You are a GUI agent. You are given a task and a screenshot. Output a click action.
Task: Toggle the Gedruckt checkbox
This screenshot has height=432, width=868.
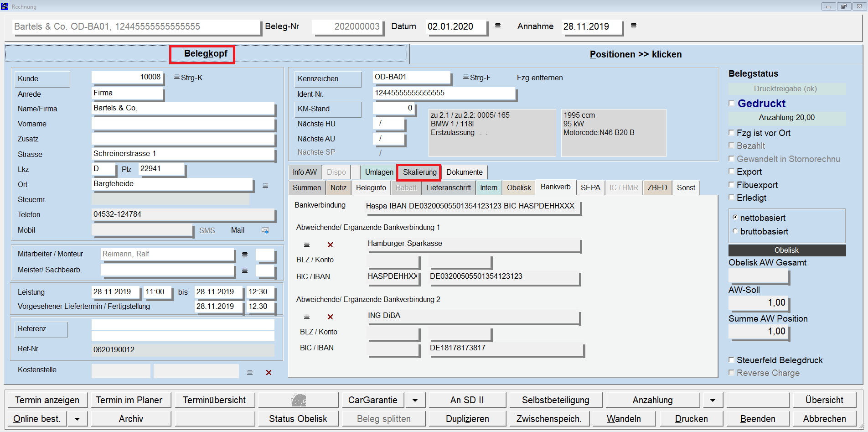click(x=732, y=104)
